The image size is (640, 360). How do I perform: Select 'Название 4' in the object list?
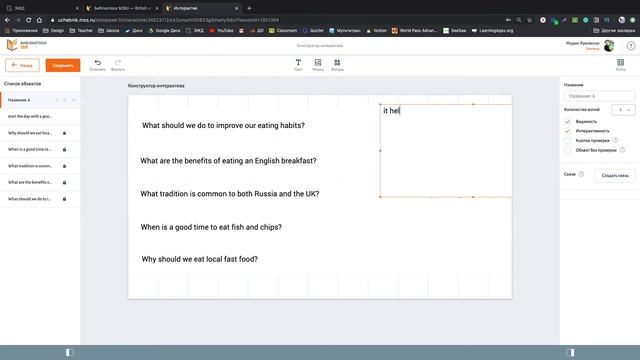(x=40, y=100)
